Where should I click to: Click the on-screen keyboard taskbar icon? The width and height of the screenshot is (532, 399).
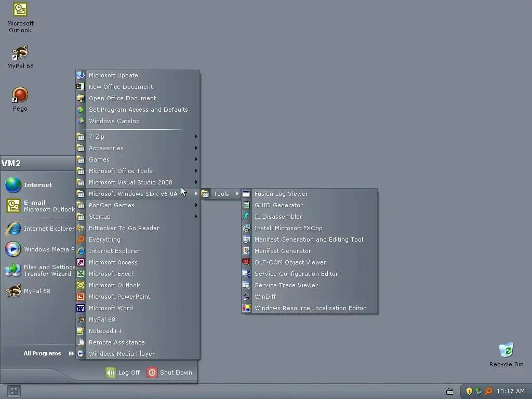tap(450, 392)
